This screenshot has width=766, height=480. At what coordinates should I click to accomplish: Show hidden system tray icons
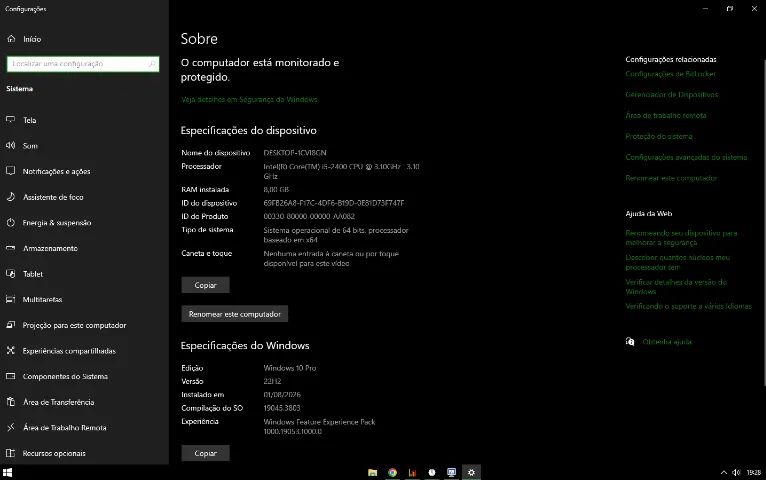pyautogui.click(x=723, y=473)
